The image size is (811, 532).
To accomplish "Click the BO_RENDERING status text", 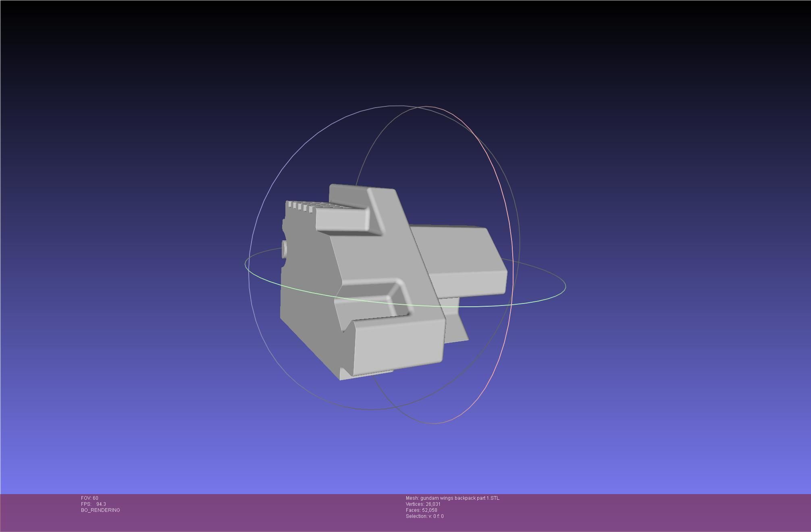I will point(100,510).
